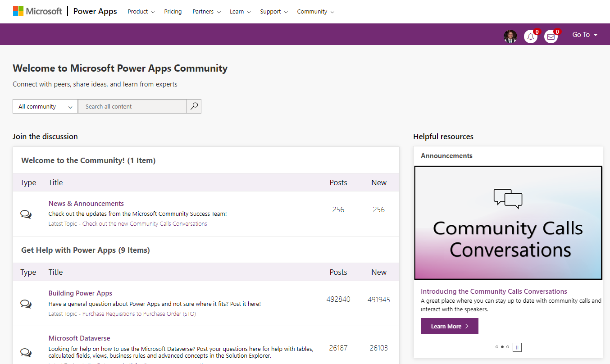Expand the Learn menu

point(240,12)
